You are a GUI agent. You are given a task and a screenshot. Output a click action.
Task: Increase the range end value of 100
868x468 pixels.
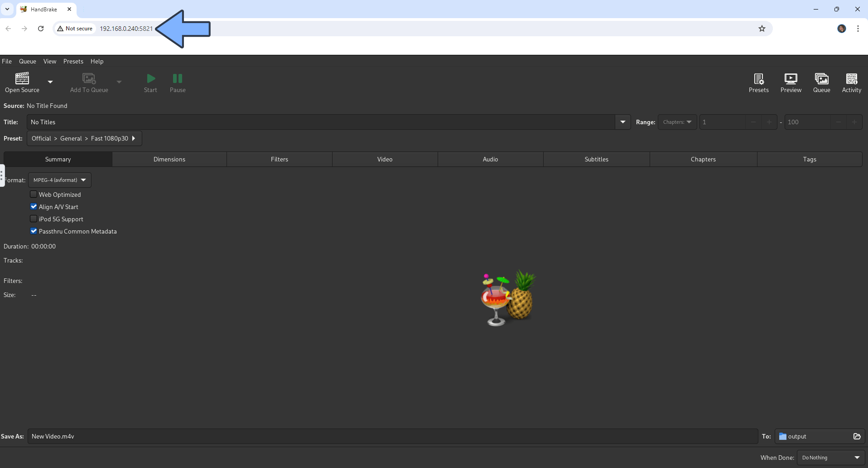click(854, 122)
